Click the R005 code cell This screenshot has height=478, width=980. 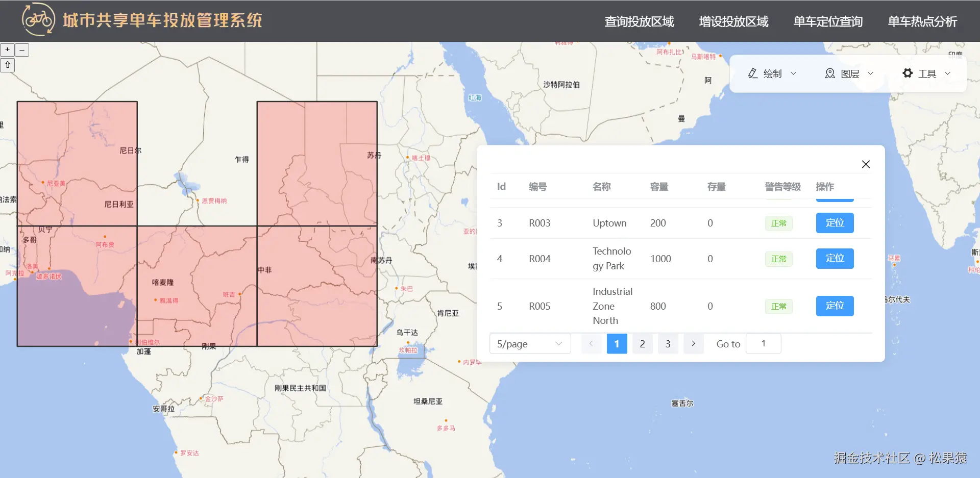click(x=540, y=306)
